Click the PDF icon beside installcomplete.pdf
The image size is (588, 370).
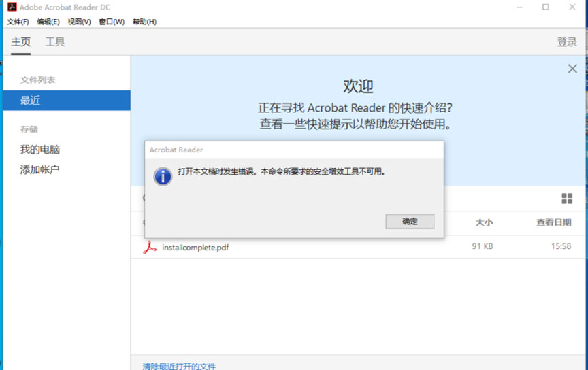tap(150, 248)
